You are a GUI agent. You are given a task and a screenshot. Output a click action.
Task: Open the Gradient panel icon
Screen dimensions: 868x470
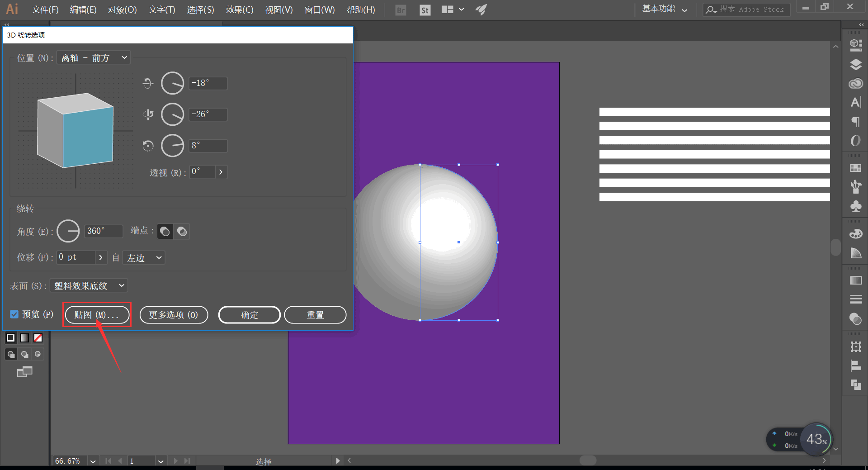pyautogui.click(x=855, y=280)
